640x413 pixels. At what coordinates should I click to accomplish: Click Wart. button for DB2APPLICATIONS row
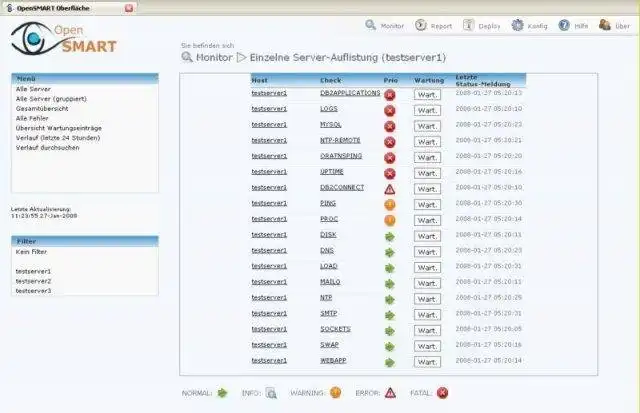click(427, 95)
